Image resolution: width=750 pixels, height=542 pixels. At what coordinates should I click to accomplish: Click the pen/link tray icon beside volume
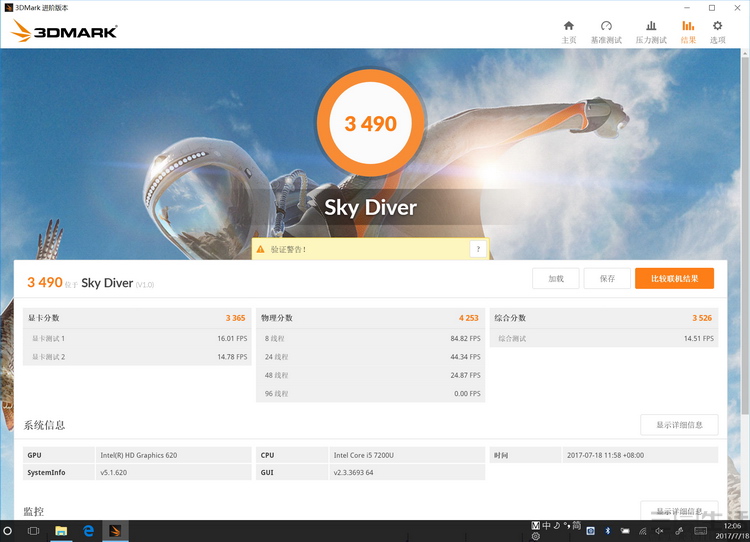[x=679, y=531]
